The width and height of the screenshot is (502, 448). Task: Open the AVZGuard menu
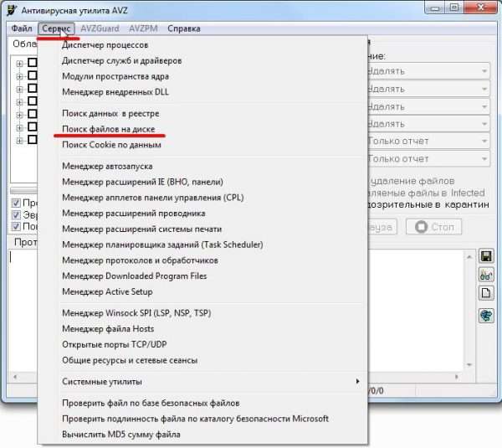[100, 28]
